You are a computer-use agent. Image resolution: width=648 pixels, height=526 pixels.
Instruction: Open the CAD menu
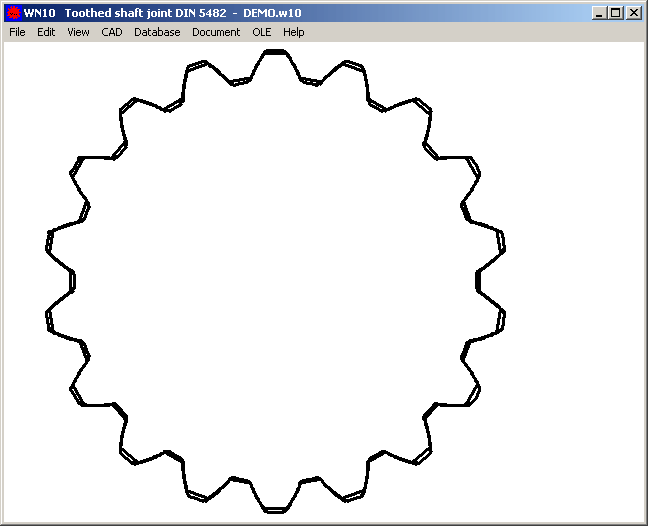pos(112,32)
